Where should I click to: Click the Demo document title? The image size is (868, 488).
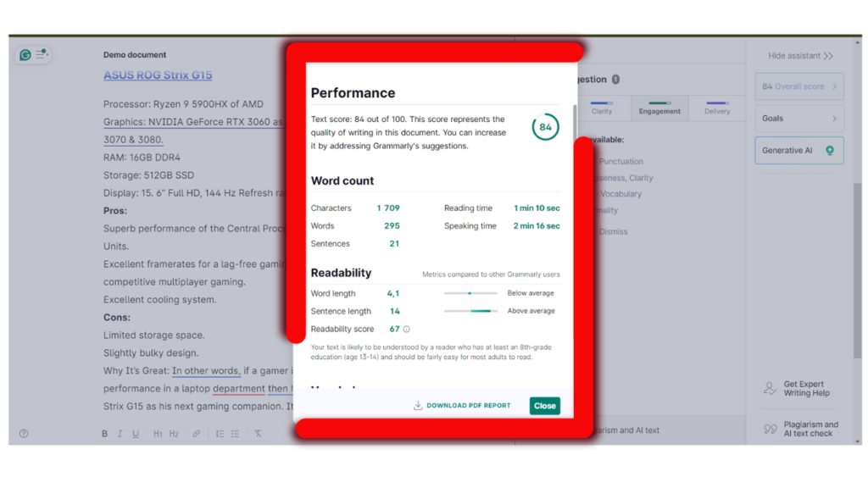[x=135, y=55]
